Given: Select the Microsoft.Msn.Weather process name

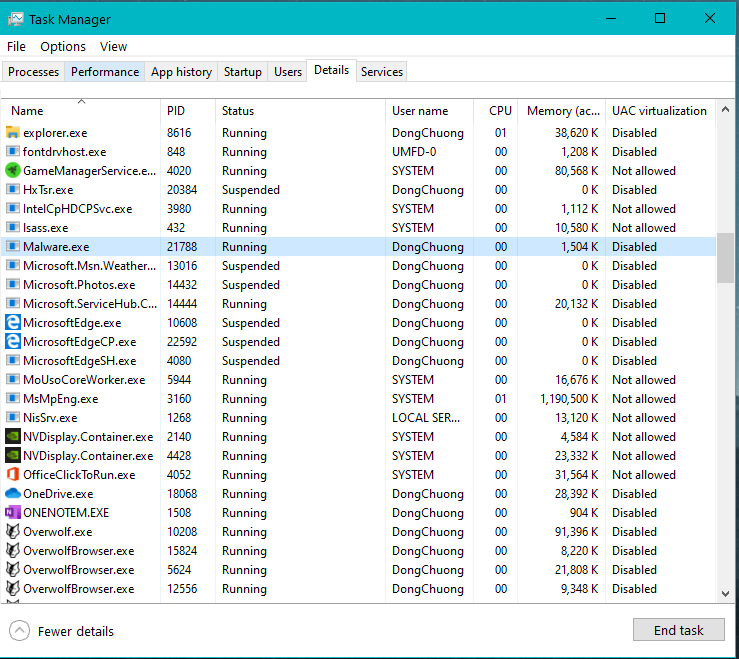Looking at the screenshot, I should pos(90,266).
